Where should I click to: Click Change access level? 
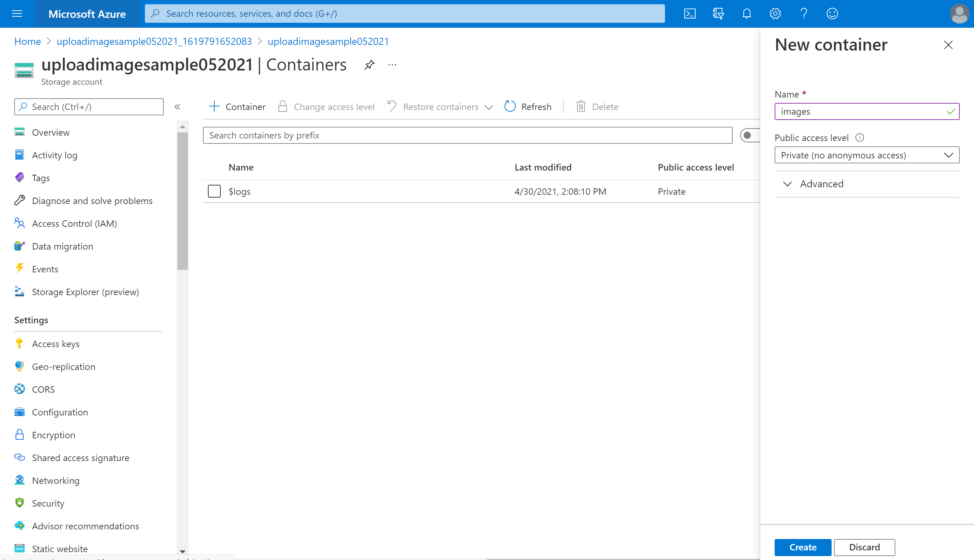326,106
